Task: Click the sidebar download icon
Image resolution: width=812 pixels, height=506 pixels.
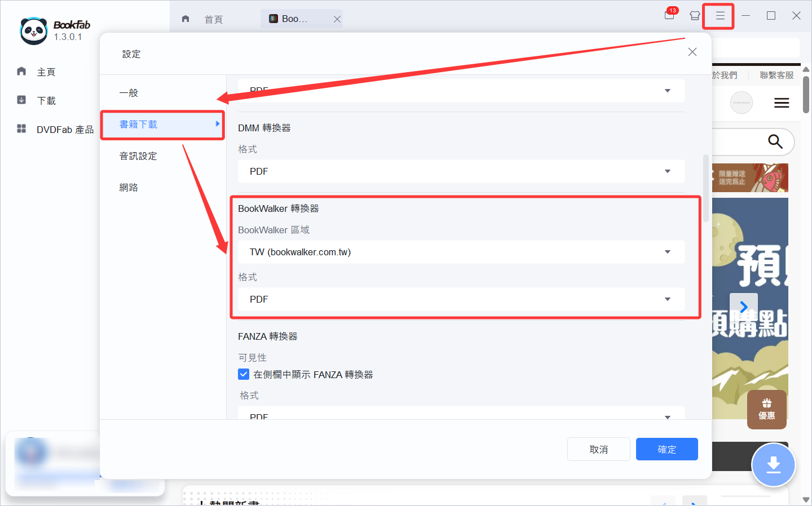Action: click(21, 100)
